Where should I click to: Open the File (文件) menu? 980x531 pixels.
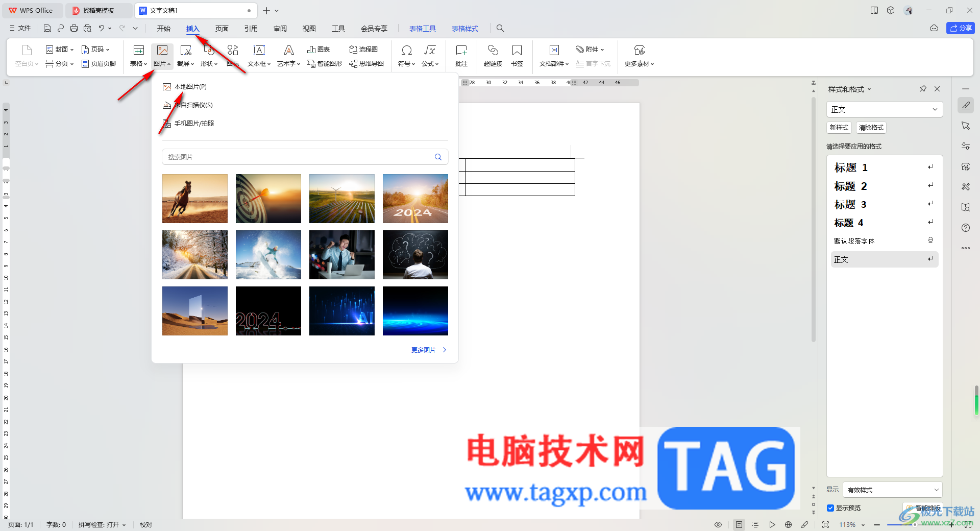coord(20,29)
